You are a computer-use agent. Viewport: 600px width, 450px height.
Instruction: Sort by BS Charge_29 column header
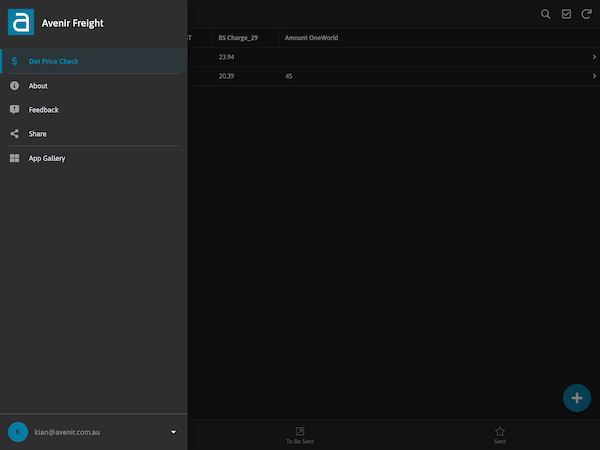click(x=238, y=38)
